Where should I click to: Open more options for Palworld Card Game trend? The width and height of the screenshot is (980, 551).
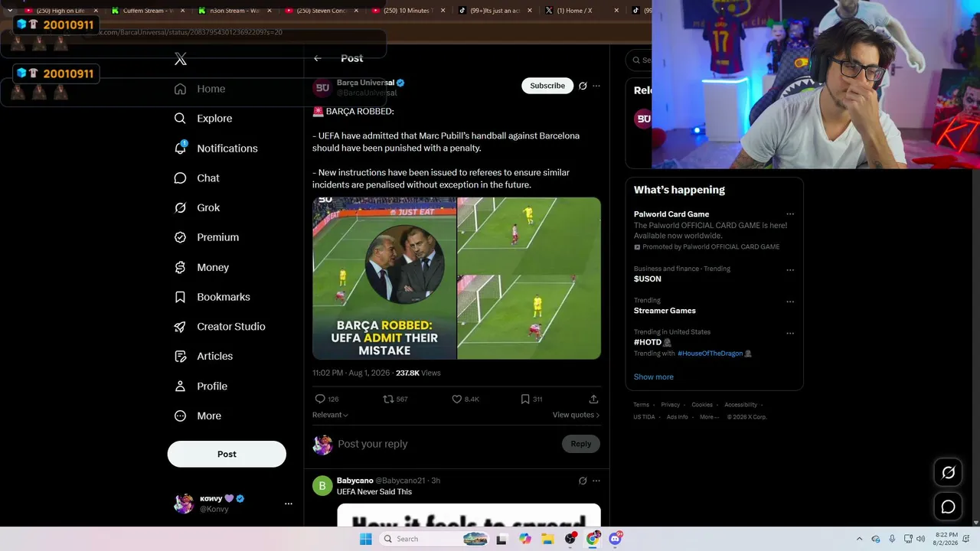click(790, 214)
